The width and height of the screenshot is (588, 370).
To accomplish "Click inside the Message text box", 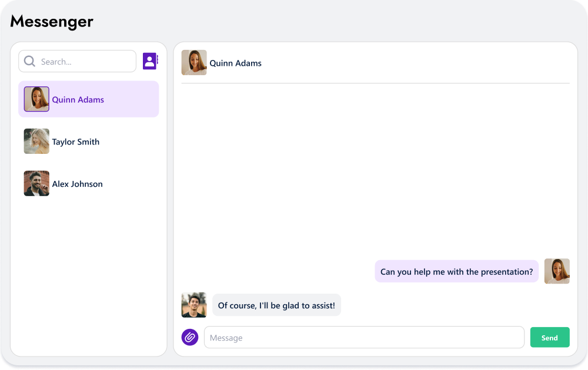I will (364, 337).
